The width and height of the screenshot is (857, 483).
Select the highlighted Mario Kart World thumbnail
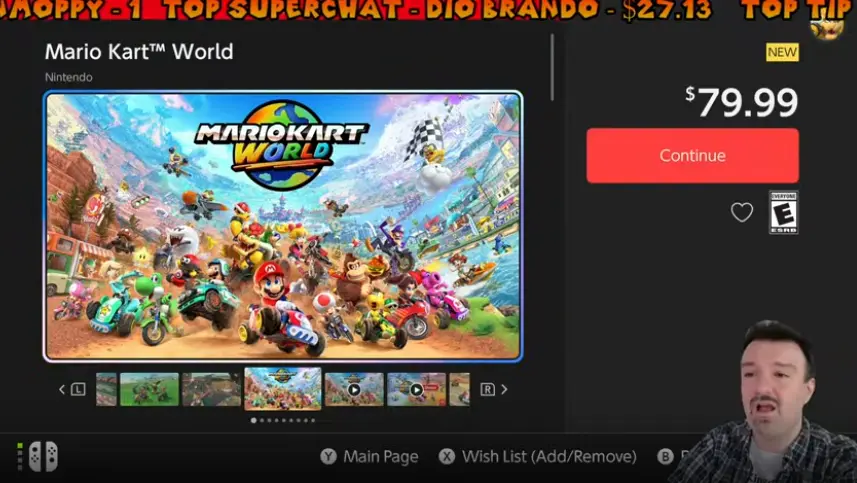(283, 388)
